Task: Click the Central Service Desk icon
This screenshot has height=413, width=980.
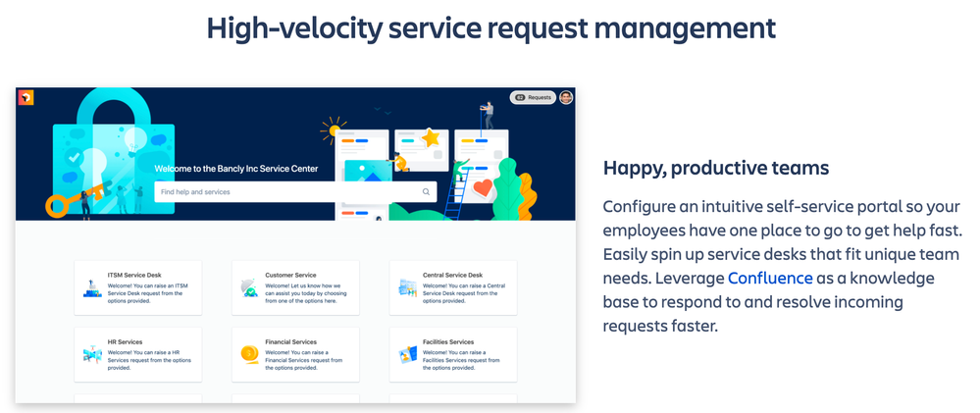Action: click(x=407, y=288)
